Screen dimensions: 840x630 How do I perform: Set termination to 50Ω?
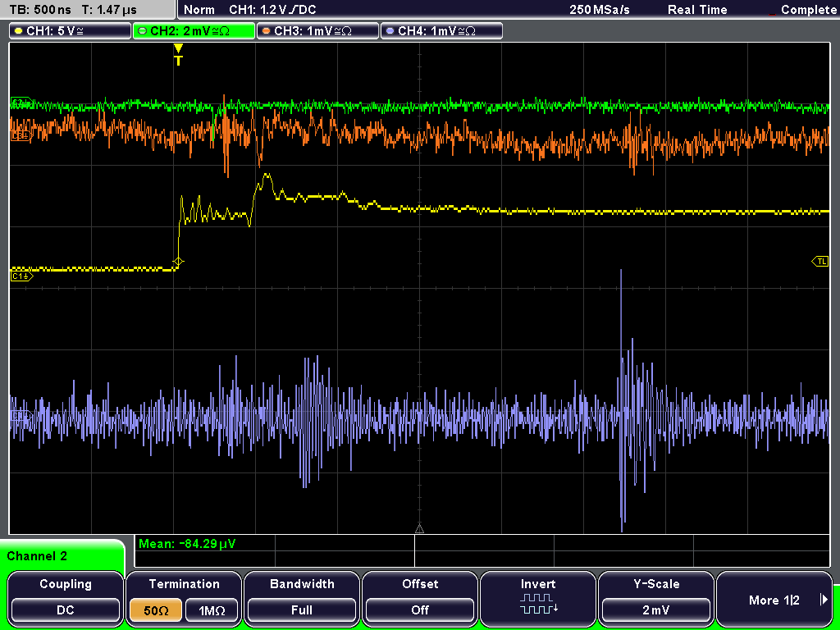[156, 610]
